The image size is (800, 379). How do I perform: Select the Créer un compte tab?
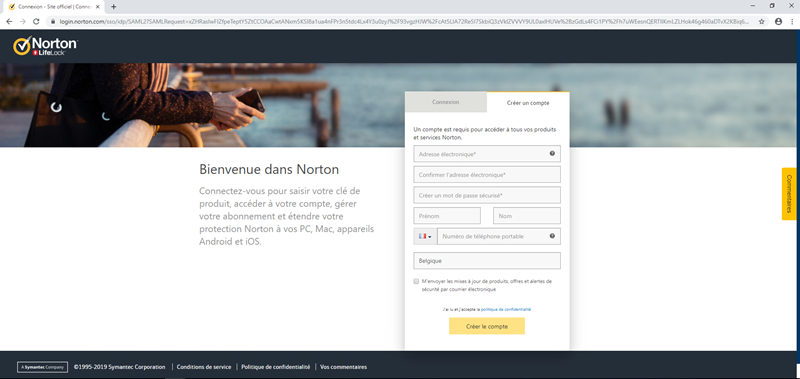click(x=528, y=103)
